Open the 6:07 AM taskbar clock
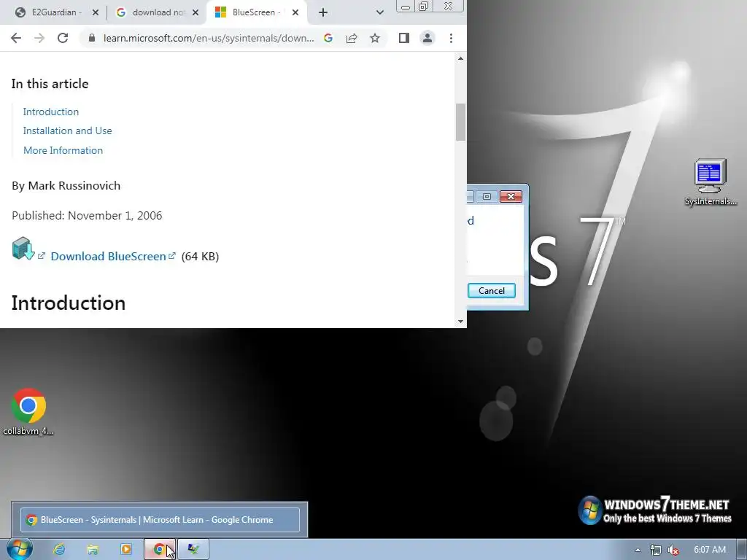 pyautogui.click(x=710, y=550)
